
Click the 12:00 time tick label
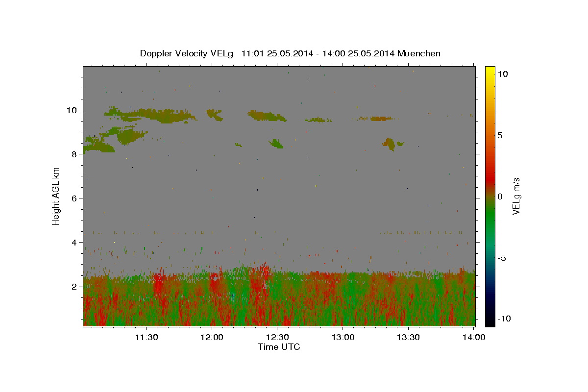click(x=212, y=337)
